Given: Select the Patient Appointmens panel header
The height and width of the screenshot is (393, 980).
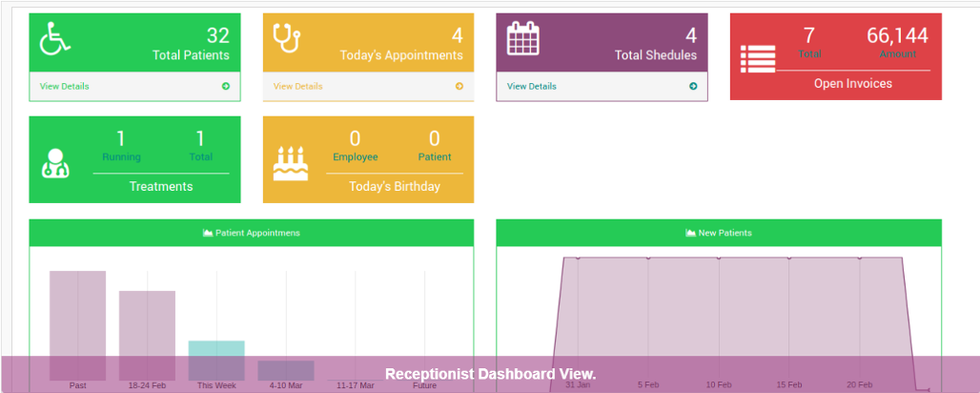Looking at the screenshot, I should (252, 233).
